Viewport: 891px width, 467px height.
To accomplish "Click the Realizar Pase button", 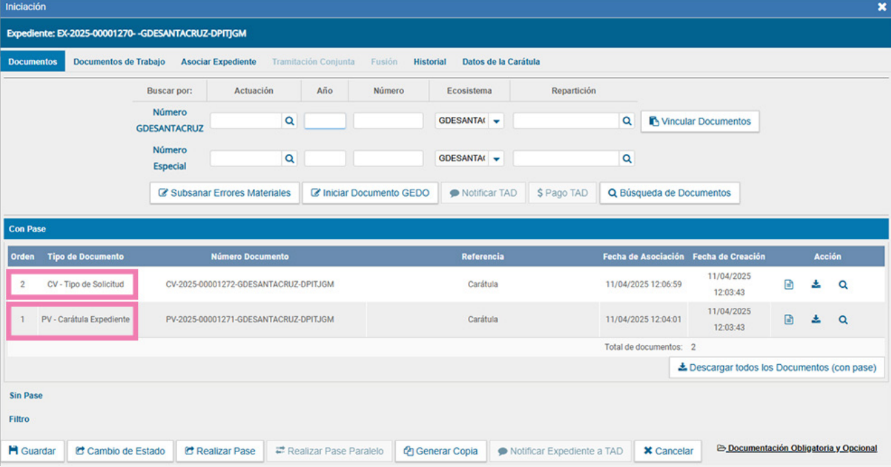I will click(219, 451).
